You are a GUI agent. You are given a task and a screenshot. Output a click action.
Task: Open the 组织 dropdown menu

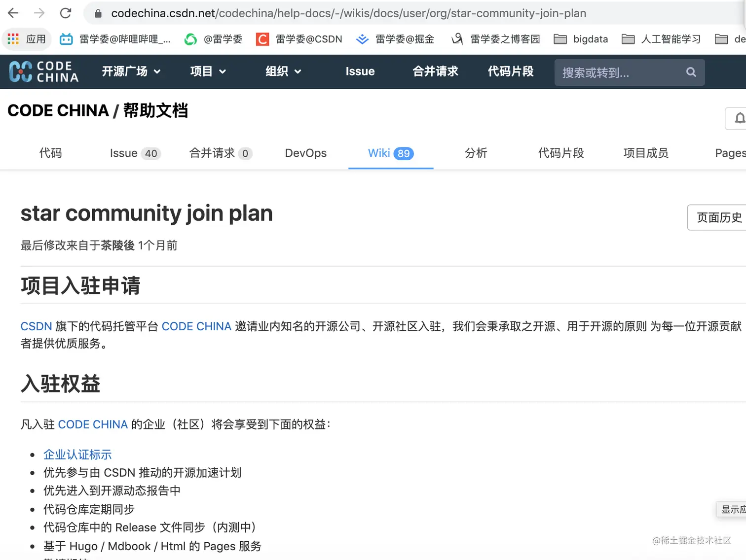point(283,71)
